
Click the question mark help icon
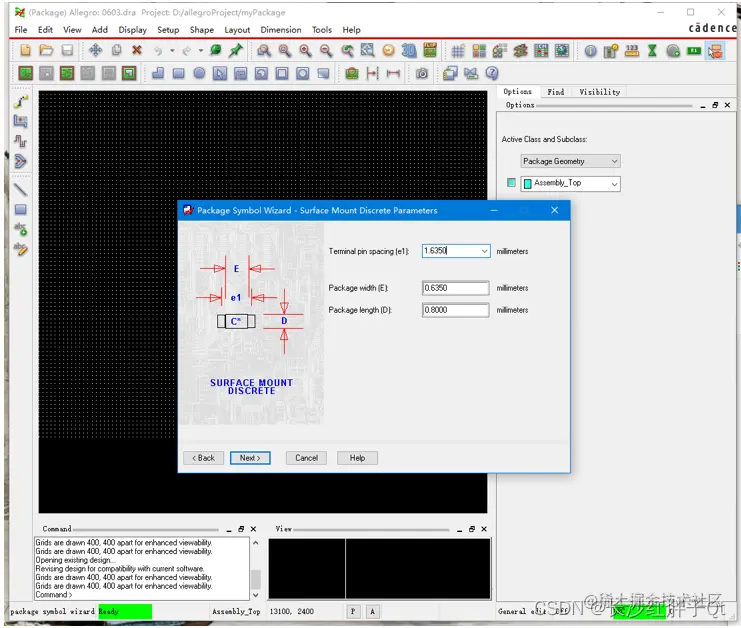[x=492, y=73]
